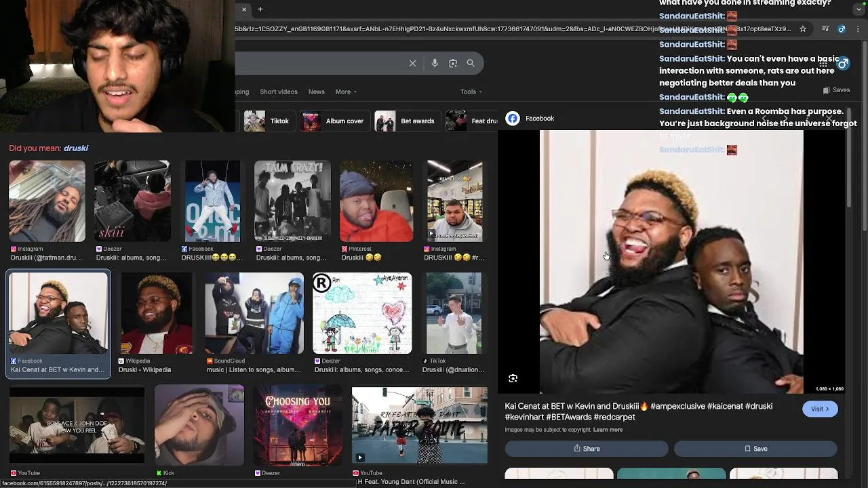Open the Google apps grid icon
The width and height of the screenshot is (868, 488).
click(x=823, y=64)
